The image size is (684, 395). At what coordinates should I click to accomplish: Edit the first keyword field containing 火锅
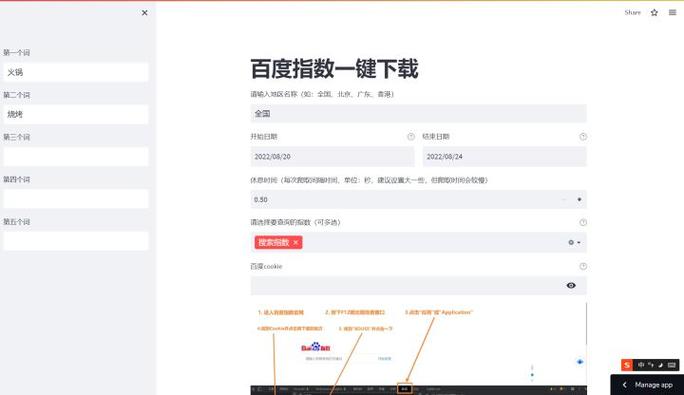(76, 72)
